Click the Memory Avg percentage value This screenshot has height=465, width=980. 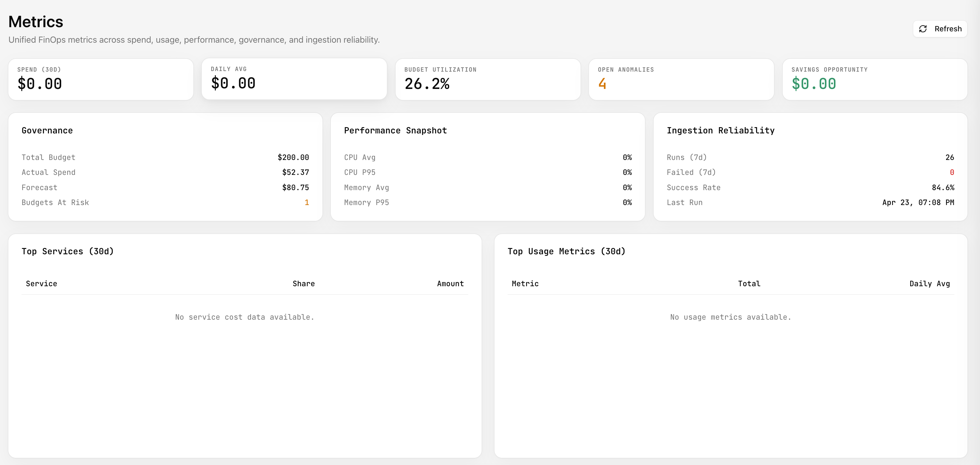point(627,187)
